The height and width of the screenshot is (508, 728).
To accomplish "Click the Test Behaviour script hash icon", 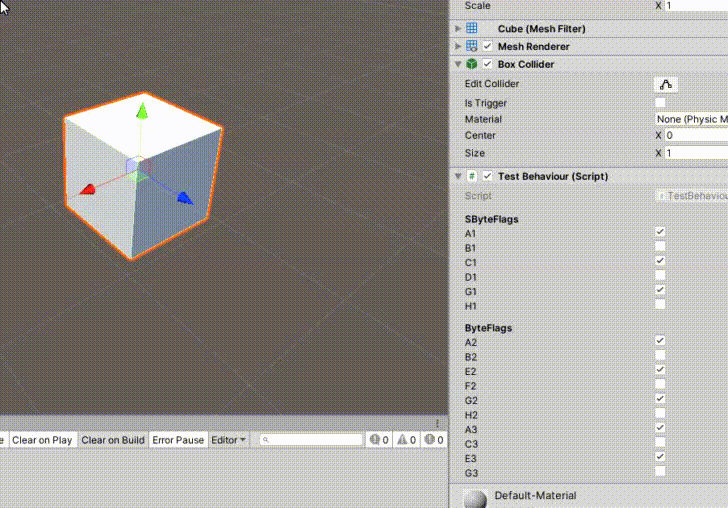I will (x=472, y=176).
